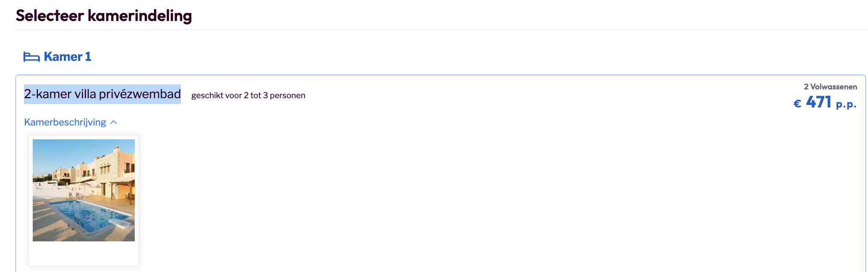This screenshot has width=868, height=272.
Task: Click the word personen in the suitability text
Action: (288, 96)
